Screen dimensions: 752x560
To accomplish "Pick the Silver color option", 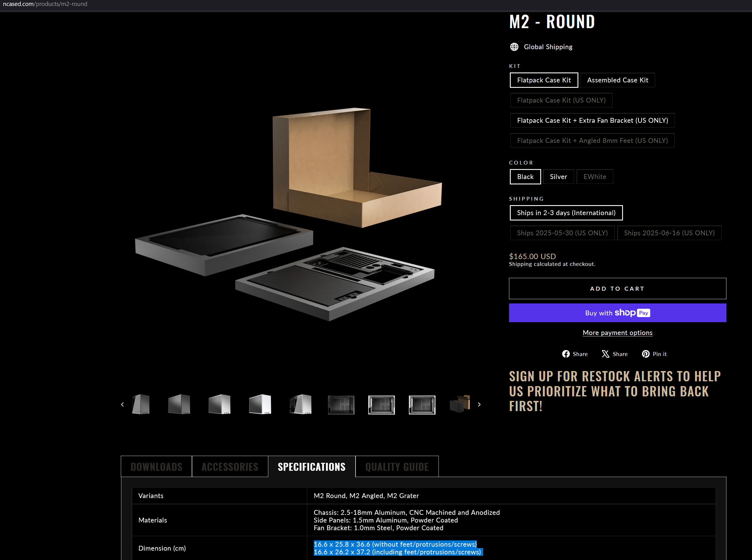I will [x=558, y=177].
